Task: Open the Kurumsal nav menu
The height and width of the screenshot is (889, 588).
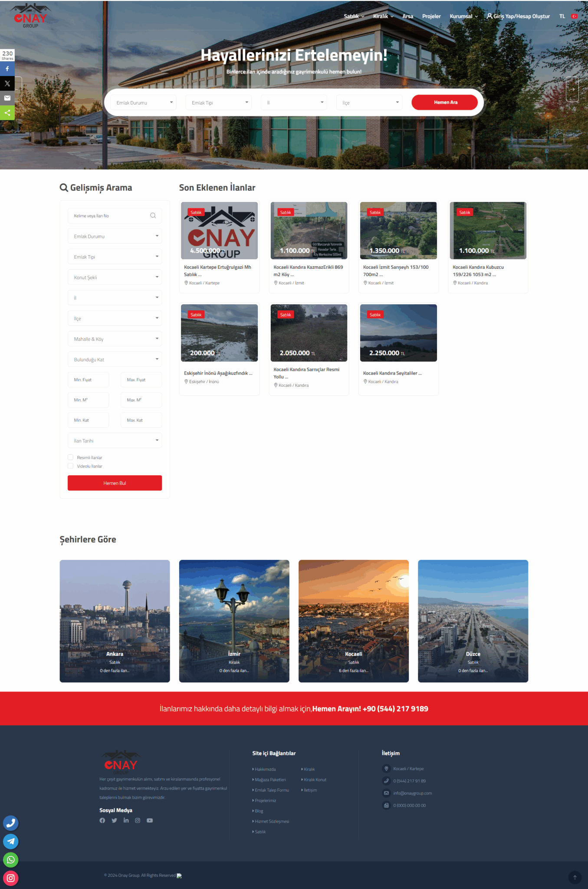Action: pyautogui.click(x=463, y=16)
